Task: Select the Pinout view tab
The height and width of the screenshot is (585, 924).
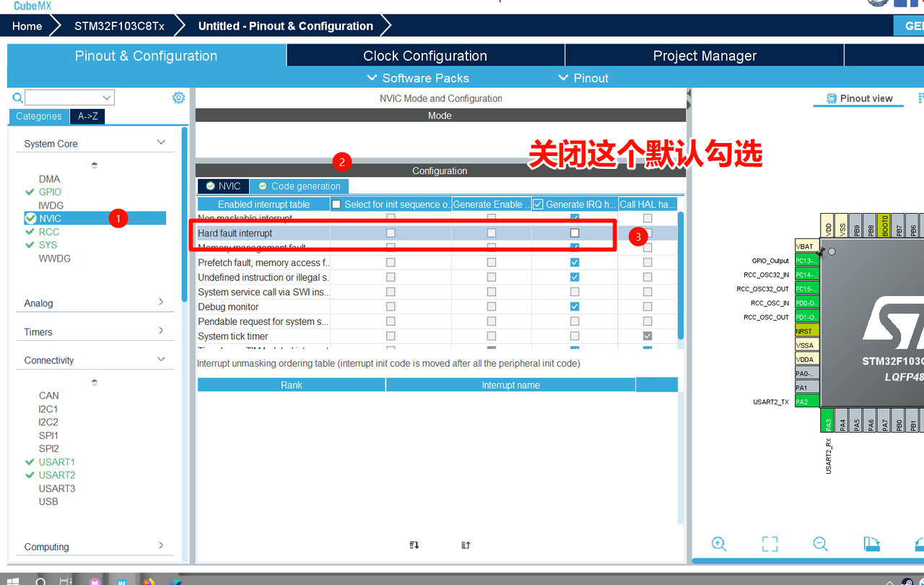Action: pyautogui.click(x=859, y=98)
